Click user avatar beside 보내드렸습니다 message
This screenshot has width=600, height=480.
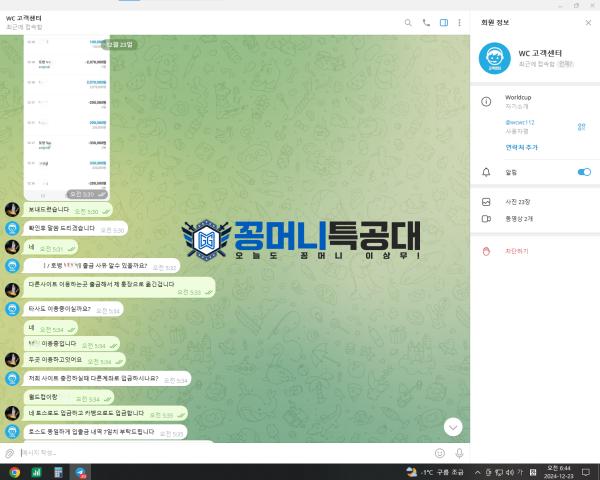pyautogui.click(x=12, y=209)
